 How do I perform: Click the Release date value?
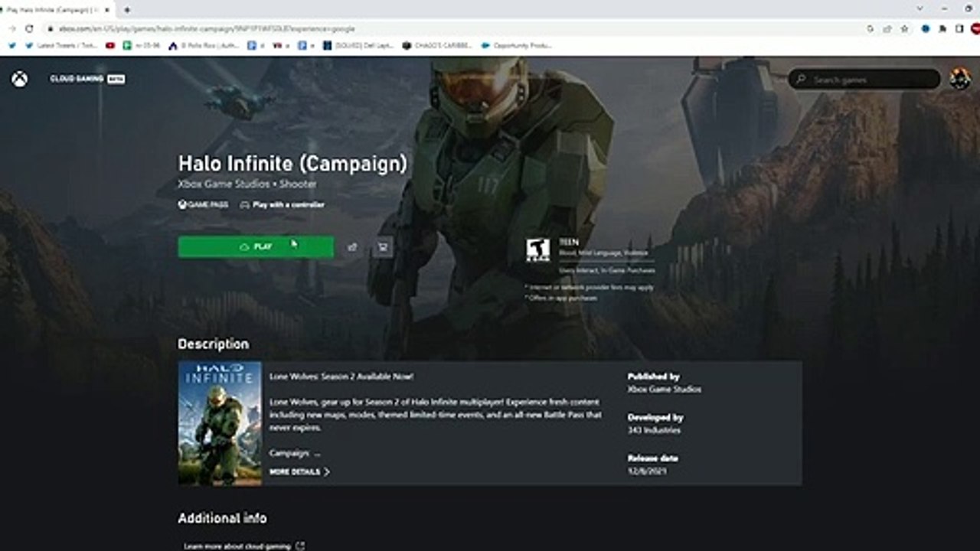647,471
